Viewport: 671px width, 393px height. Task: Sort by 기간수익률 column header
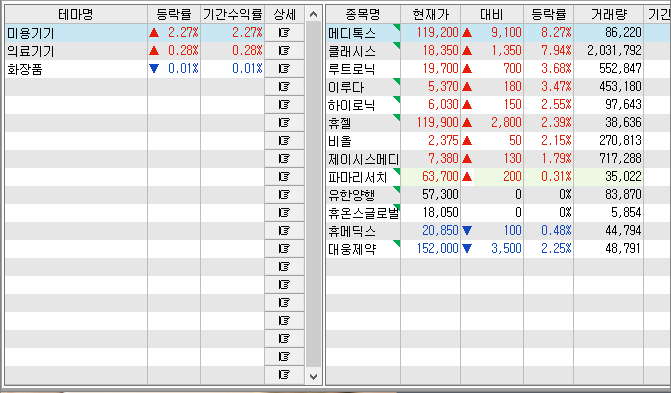pos(232,15)
